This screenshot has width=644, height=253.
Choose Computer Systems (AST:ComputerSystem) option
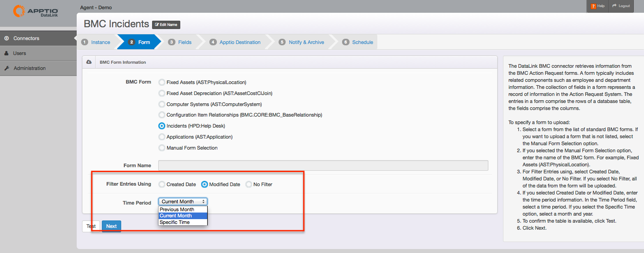tap(162, 104)
